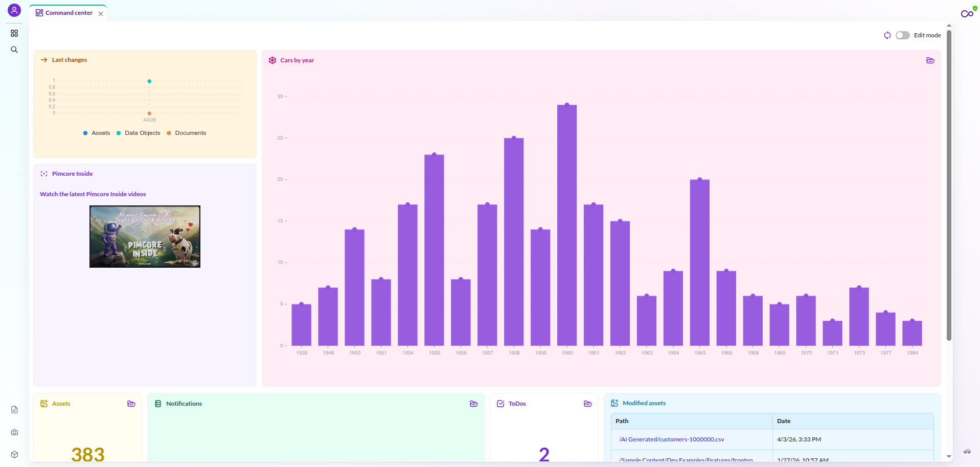Click the Modified assets widget icon
Screen dimensions: 980x467
tap(614, 403)
